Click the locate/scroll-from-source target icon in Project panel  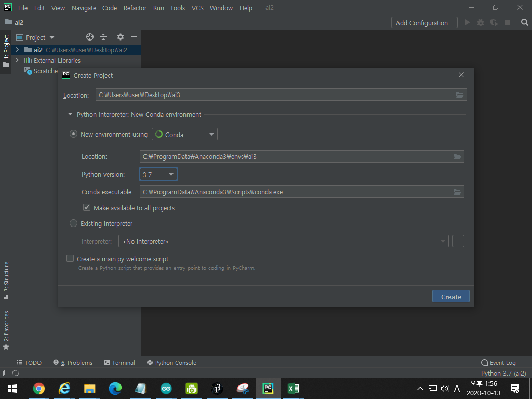(89, 37)
